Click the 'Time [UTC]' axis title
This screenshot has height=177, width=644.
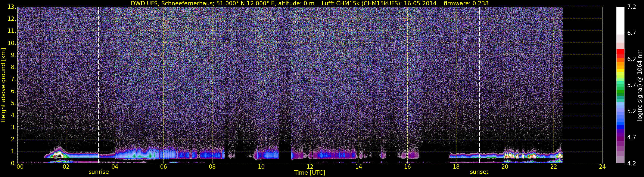[310, 173]
